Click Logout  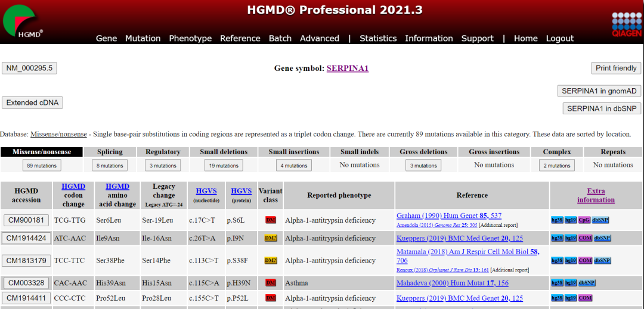560,38
